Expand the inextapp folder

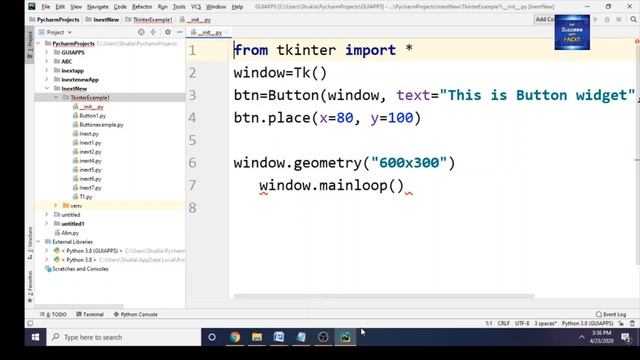(x=47, y=70)
